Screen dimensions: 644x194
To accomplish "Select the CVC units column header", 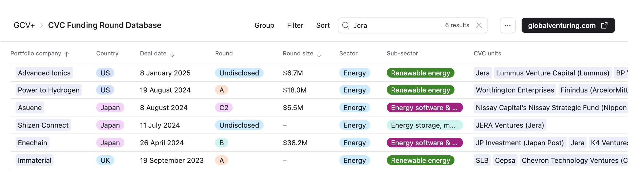I will click(487, 54).
